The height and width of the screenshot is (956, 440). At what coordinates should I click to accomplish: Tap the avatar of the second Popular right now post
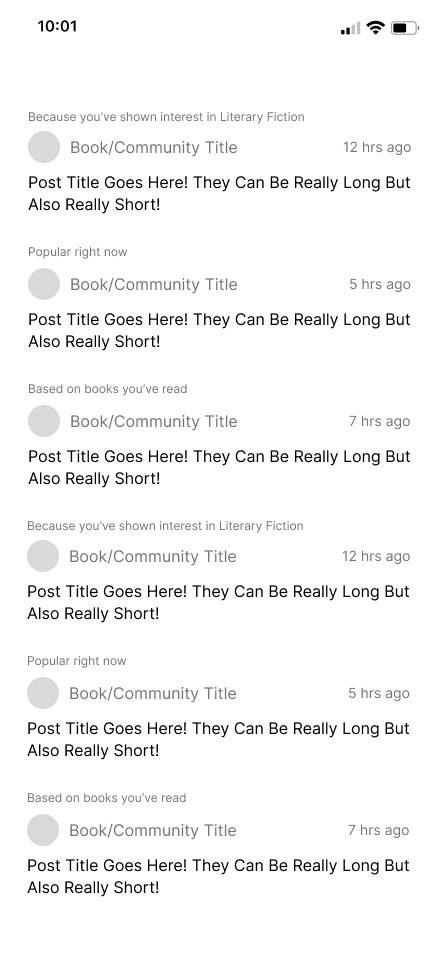point(43,693)
